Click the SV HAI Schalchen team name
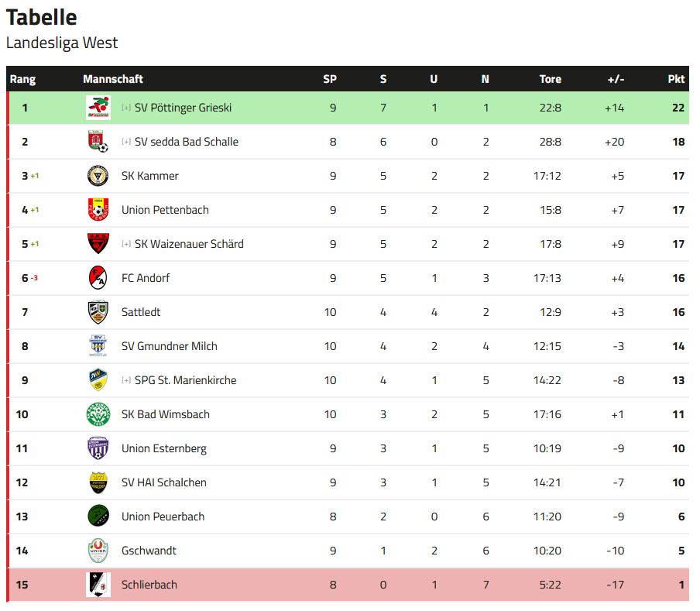The width and height of the screenshot is (700, 611). coord(164,482)
